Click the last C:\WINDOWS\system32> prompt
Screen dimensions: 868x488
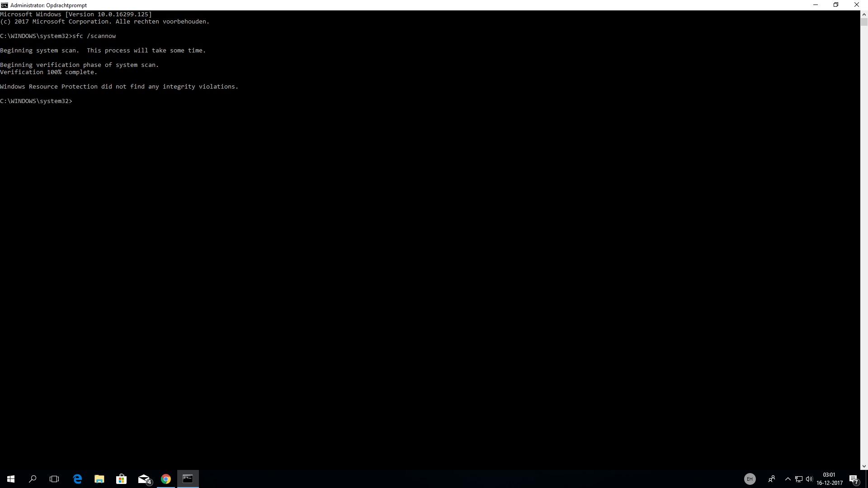tap(36, 101)
